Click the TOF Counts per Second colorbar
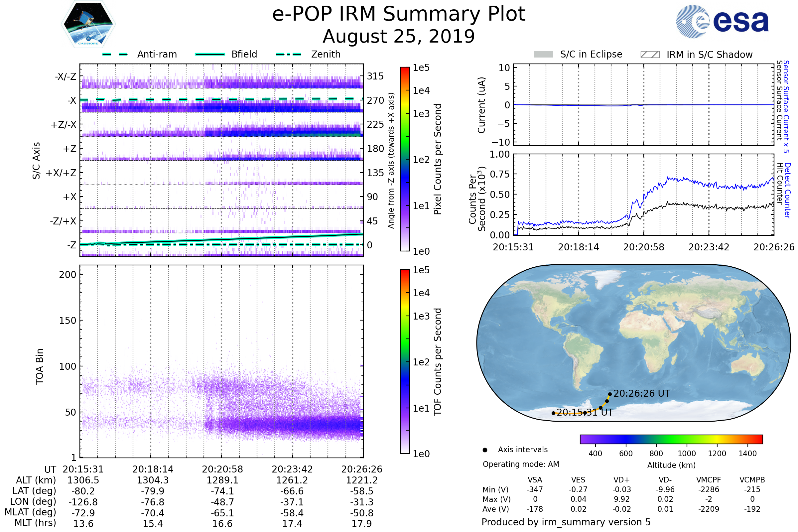The image size is (798, 532). tap(405, 362)
